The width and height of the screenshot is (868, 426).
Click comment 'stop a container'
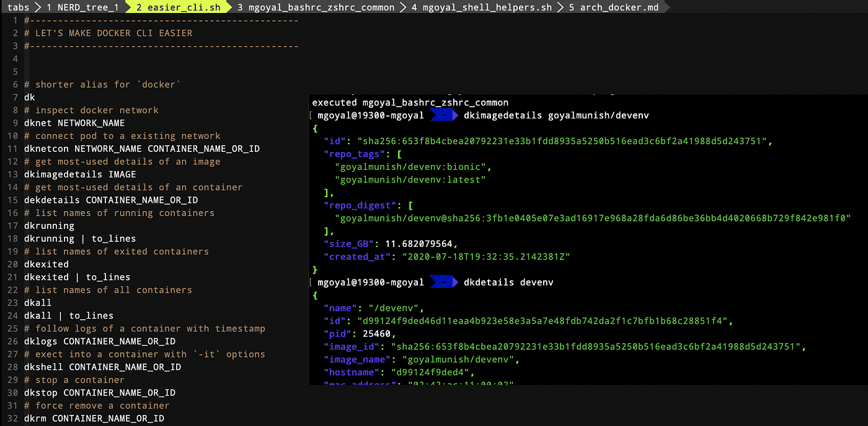74,379
